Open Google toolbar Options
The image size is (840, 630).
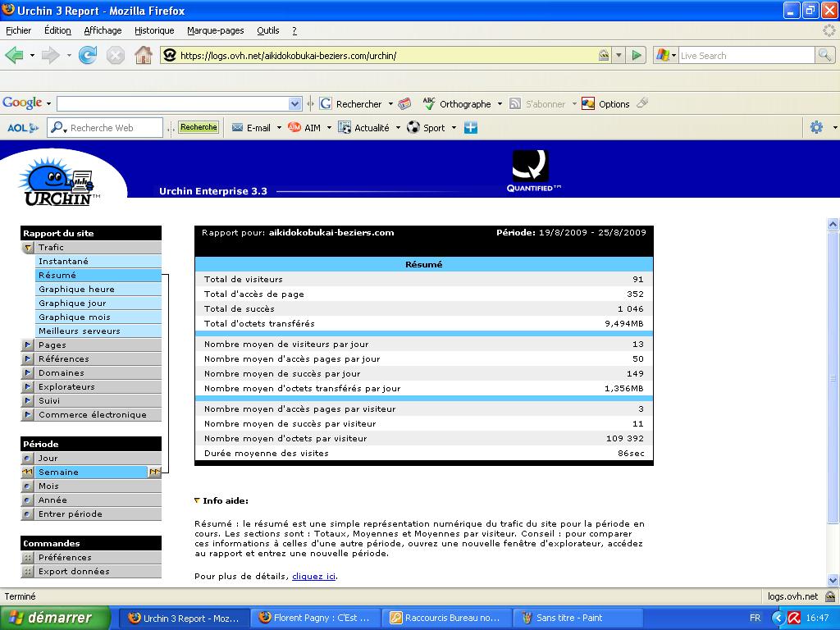tap(606, 104)
